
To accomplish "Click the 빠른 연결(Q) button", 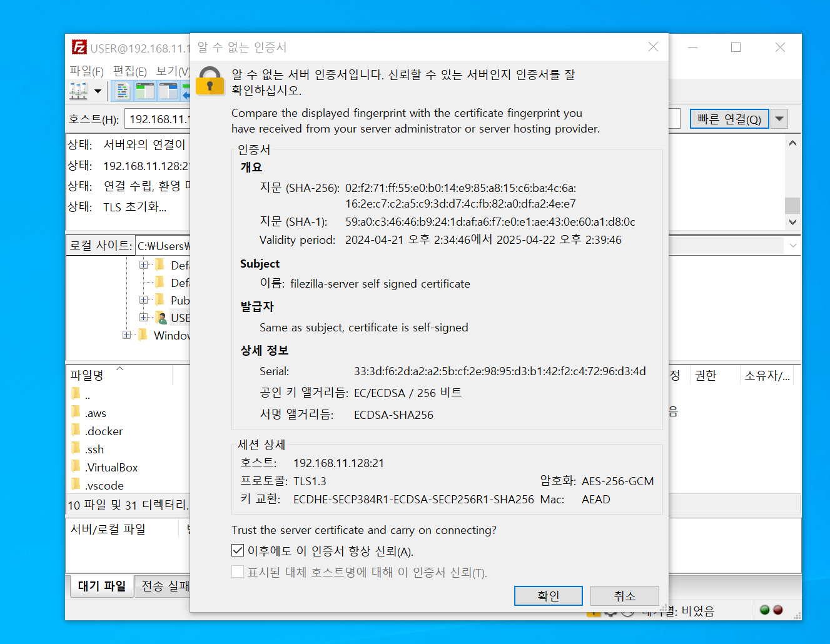I will (729, 119).
